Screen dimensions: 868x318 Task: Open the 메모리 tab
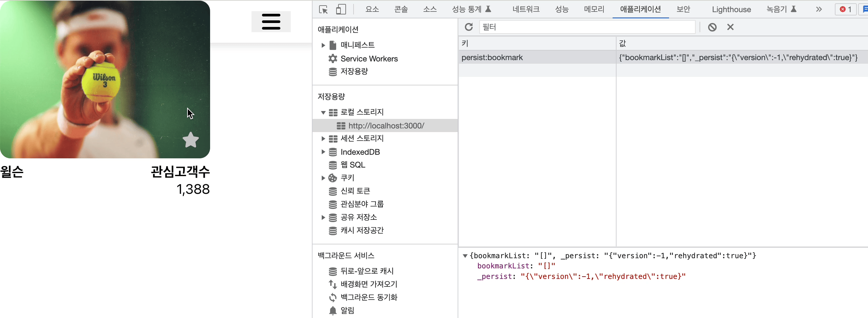tap(594, 10)
